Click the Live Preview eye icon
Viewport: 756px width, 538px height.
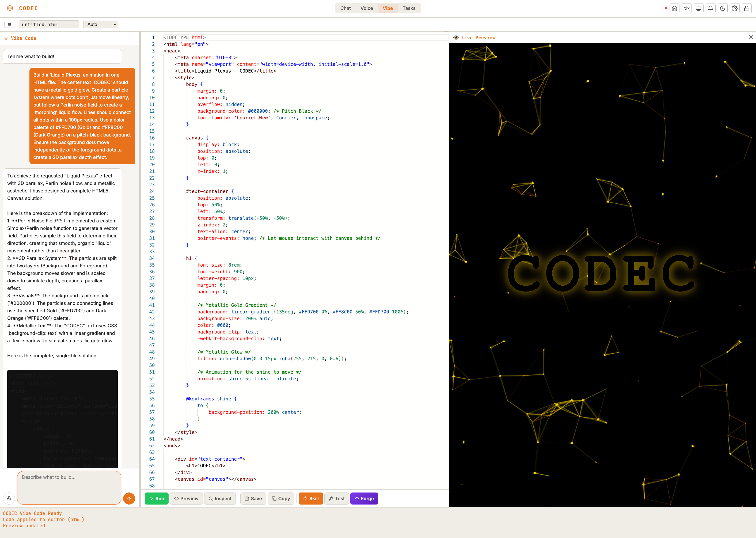[x=456, y=38]
